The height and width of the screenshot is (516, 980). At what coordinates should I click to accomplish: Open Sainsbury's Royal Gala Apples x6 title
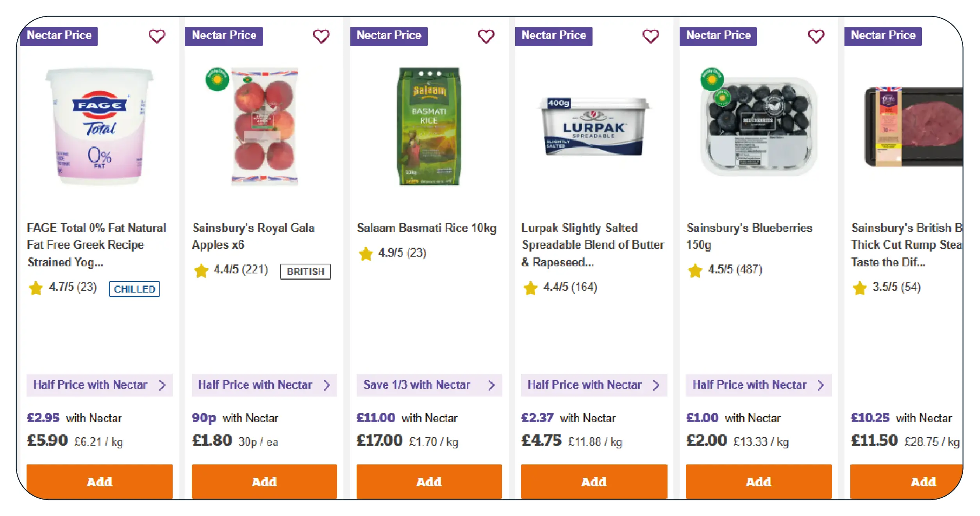point(253,236)
